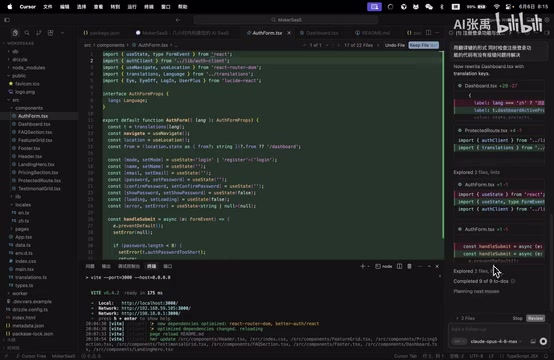Expand the sidebar views overflow chevron
This screenshot has height=360, width=554.
pos(63,33)
